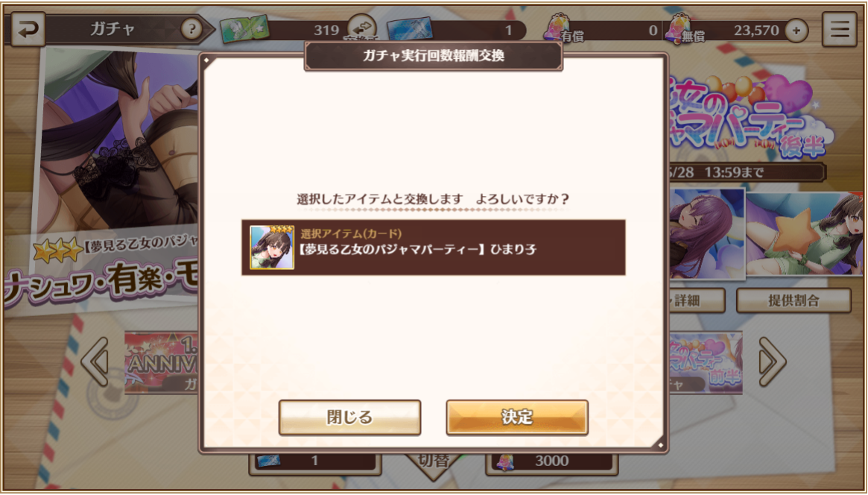The height and width of the screenshot is (495, 868).
Task: Select the Anniversary gacha banner thumbnail
Action: click(161, 362)
